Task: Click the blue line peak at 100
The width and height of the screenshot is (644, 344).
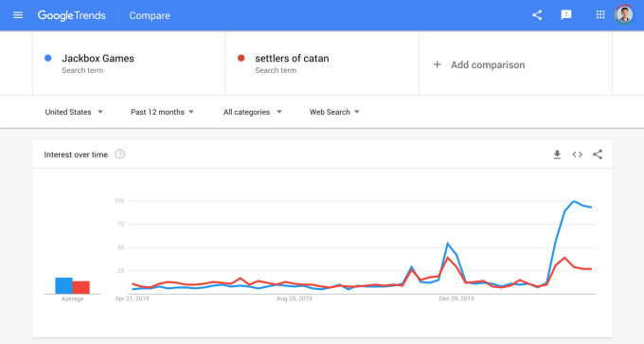Action: [574, 202]
